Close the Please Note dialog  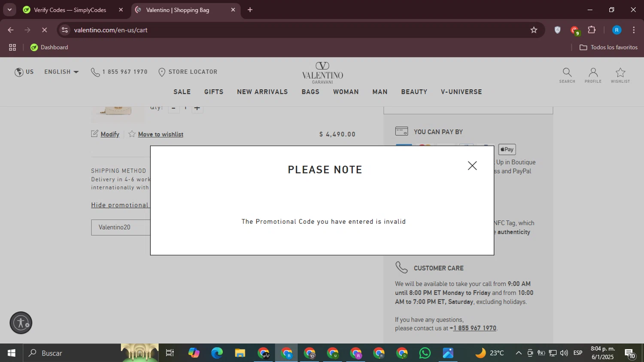[472, 166]
